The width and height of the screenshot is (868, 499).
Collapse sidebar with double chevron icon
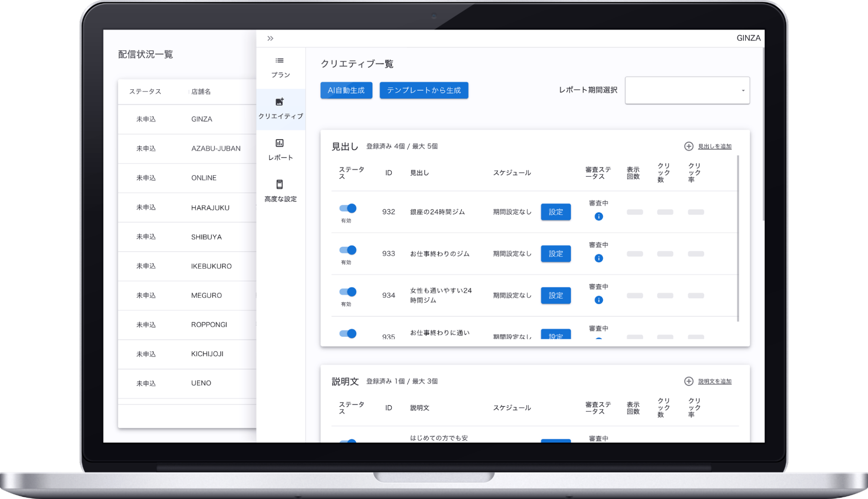(x=270, y=38)
